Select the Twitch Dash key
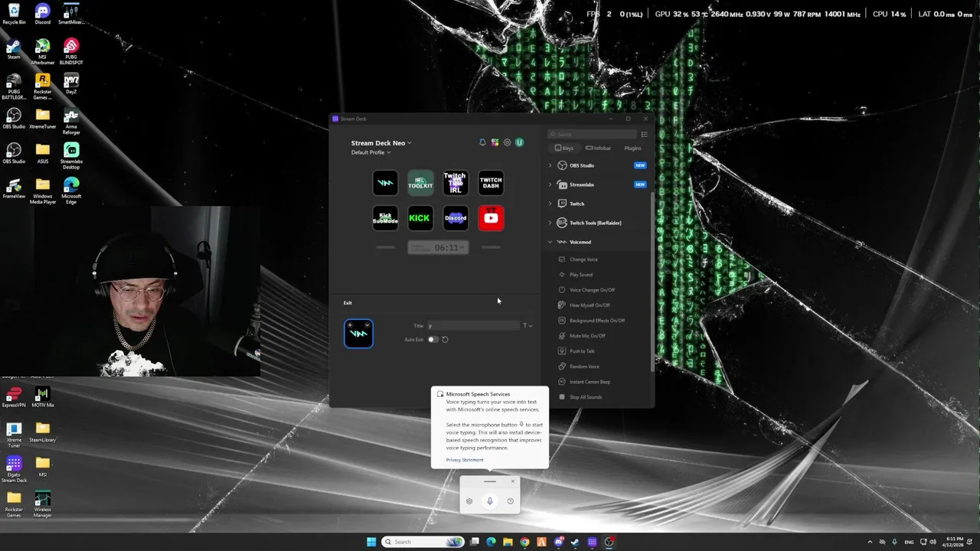Image resolution: width=980 pixels, height=551 pixels. [x=491, y=183]
